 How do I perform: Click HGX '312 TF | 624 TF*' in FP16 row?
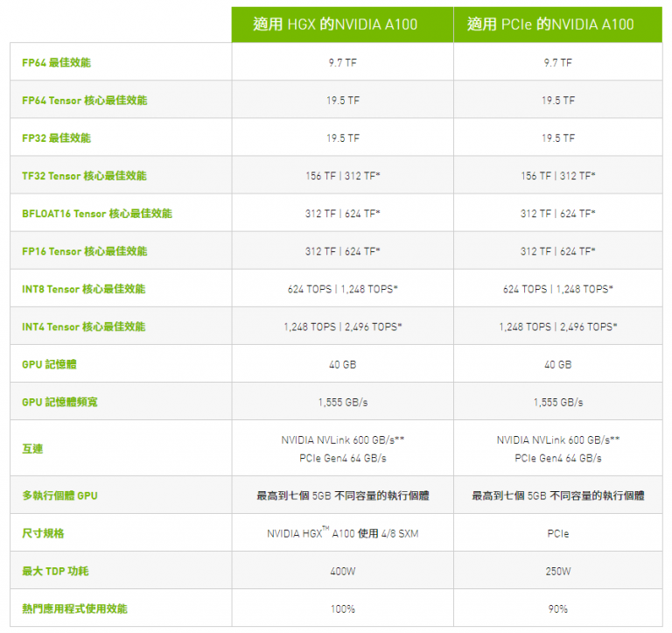343,251
